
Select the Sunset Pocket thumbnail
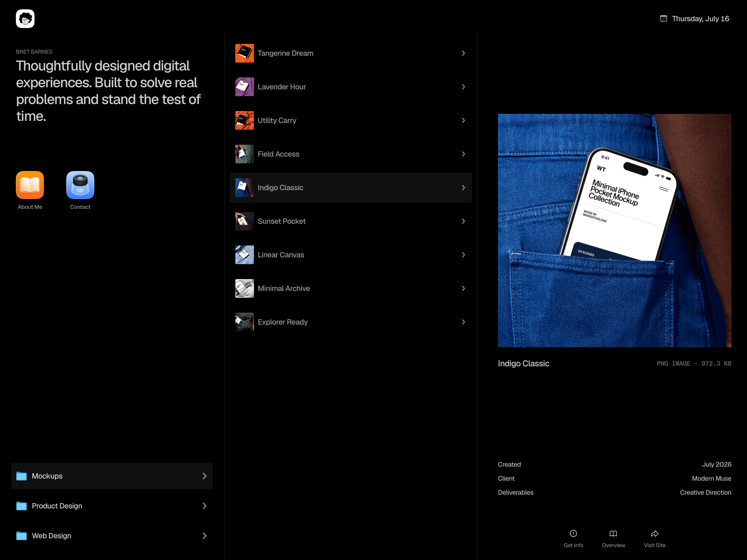[x=244, y=221]
